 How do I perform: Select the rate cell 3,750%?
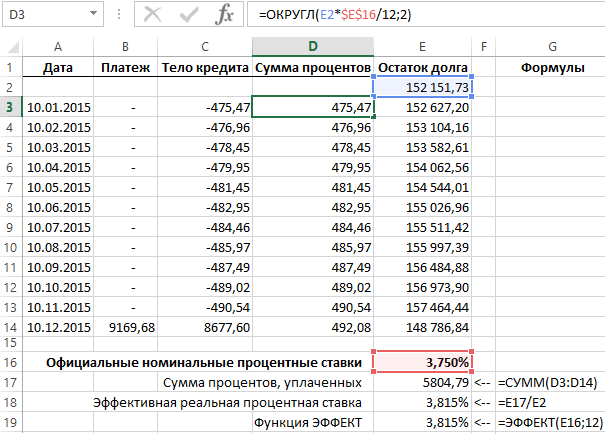(422, 362)
